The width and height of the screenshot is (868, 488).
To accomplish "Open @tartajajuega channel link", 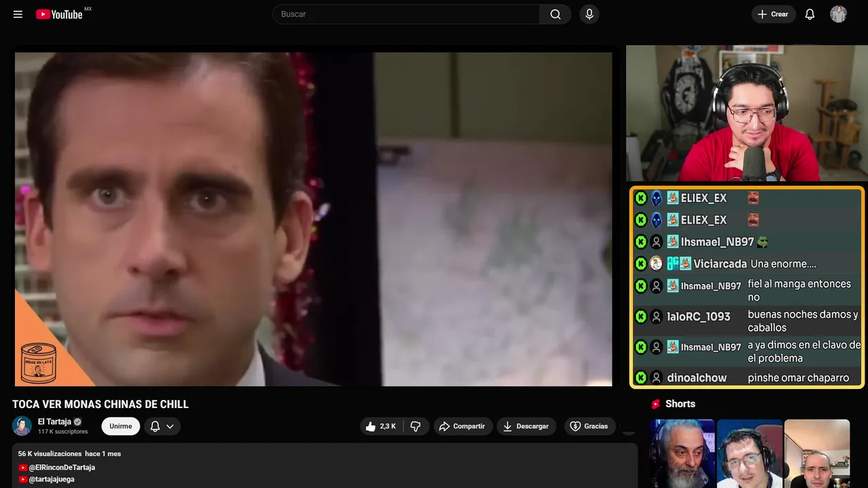I will [52, 479].
